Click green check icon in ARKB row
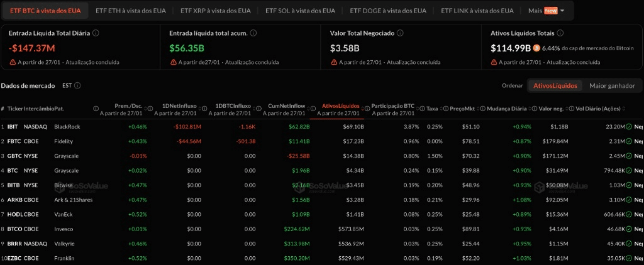 pos(629,200)
